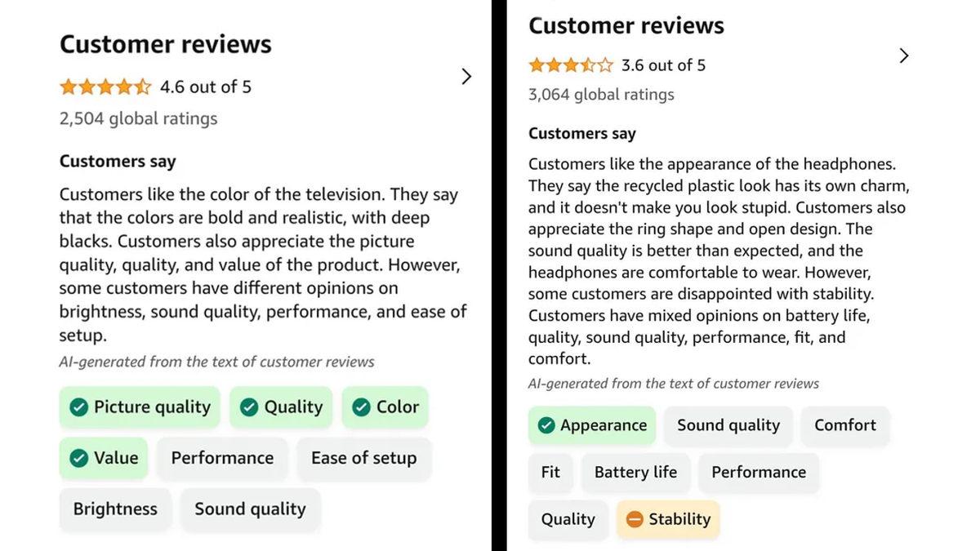Select the Comfort topic tag
Screen dimensions: 980x551
tap(845, 425)
